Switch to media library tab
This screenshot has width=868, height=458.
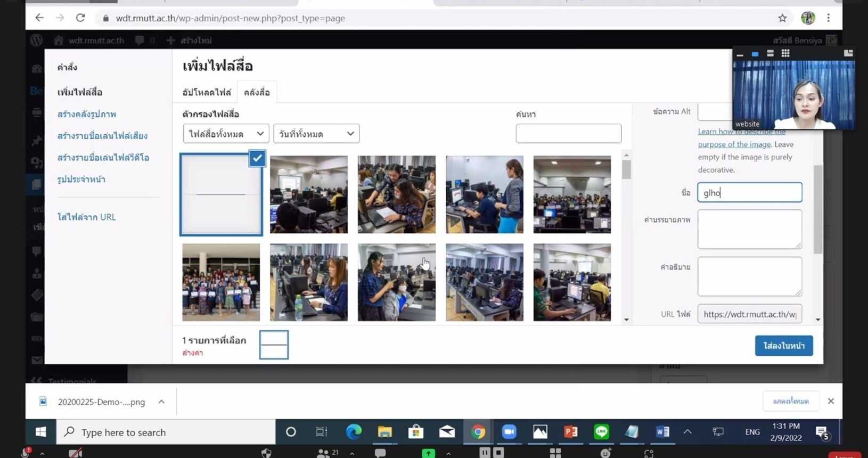[x=257, y=92]
